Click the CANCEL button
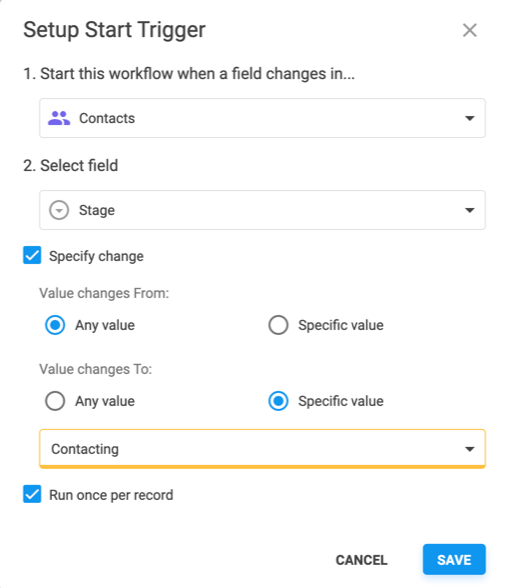This screenshot has height=588, width=505. [x=361, y=560]
